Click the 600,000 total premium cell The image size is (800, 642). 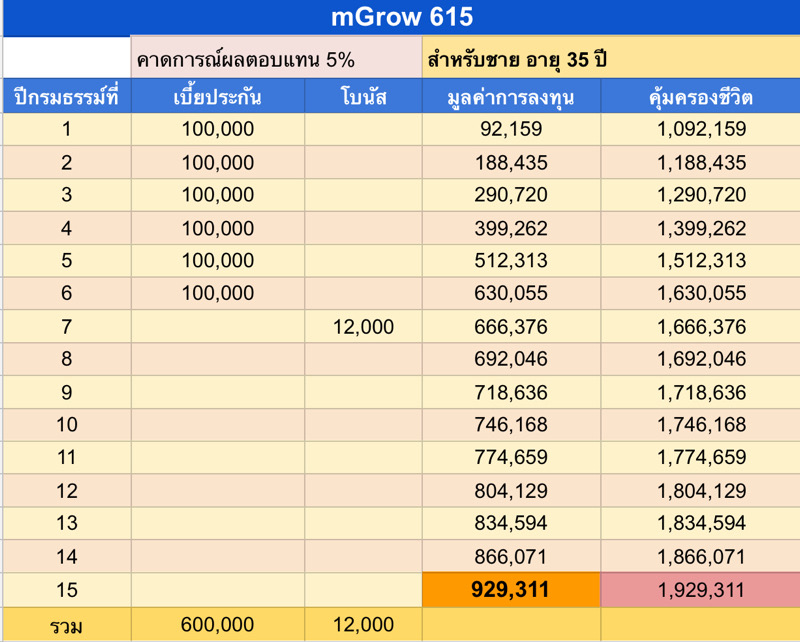[217, 625]
